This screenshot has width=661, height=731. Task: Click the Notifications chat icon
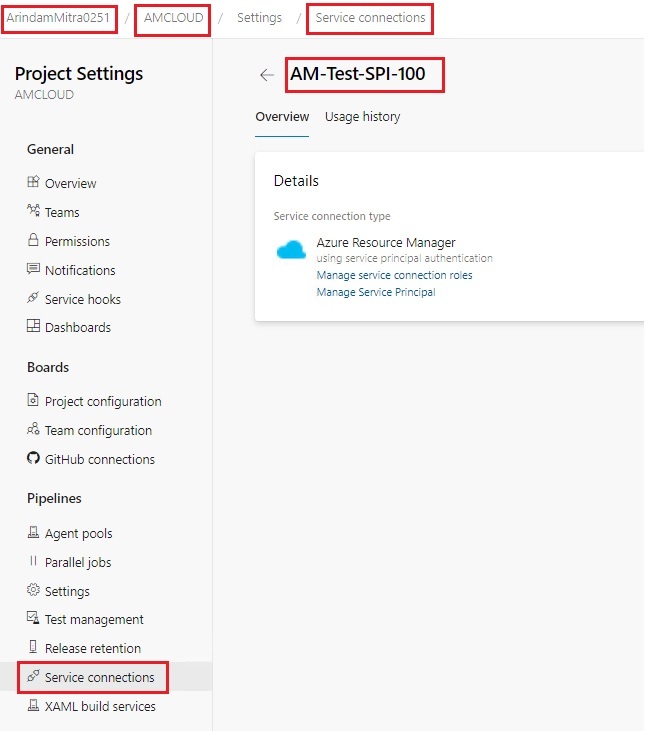click(x=33, y=269)
